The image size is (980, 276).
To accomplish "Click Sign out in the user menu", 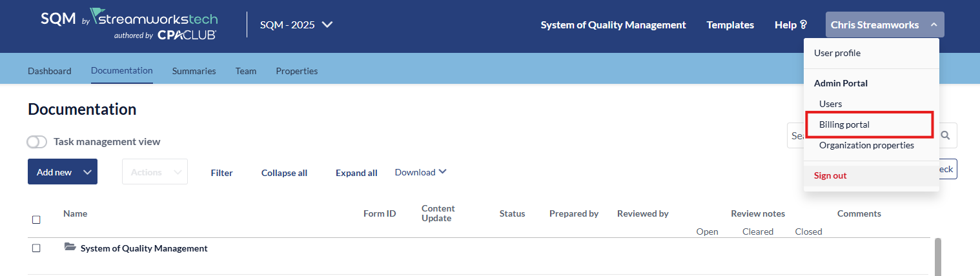I will pos(830,175).
